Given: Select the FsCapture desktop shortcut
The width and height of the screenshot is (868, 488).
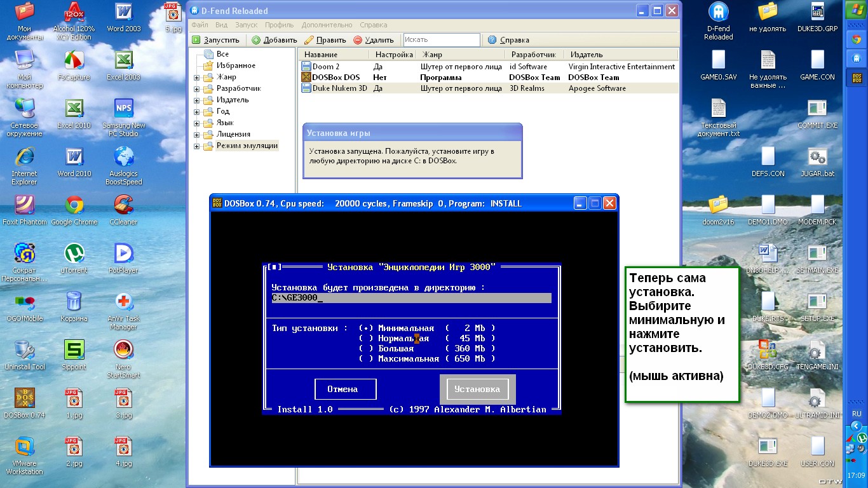Looking at the screenshot, I should (x=74, y=65).
